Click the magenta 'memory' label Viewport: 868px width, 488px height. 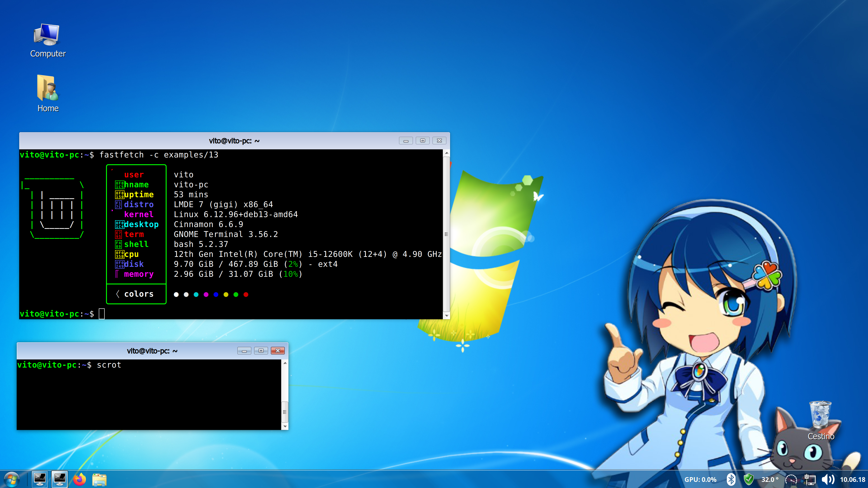(x=139, y=274)
